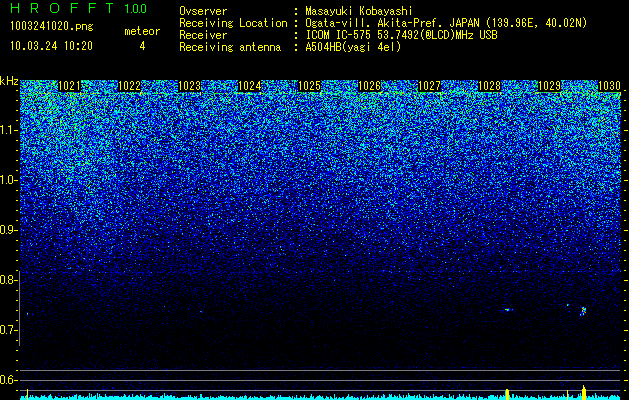Screen dimensions: 629x400
Task: Click the yellow intensity spike below the 1028 echo
Action: point(507,394)
